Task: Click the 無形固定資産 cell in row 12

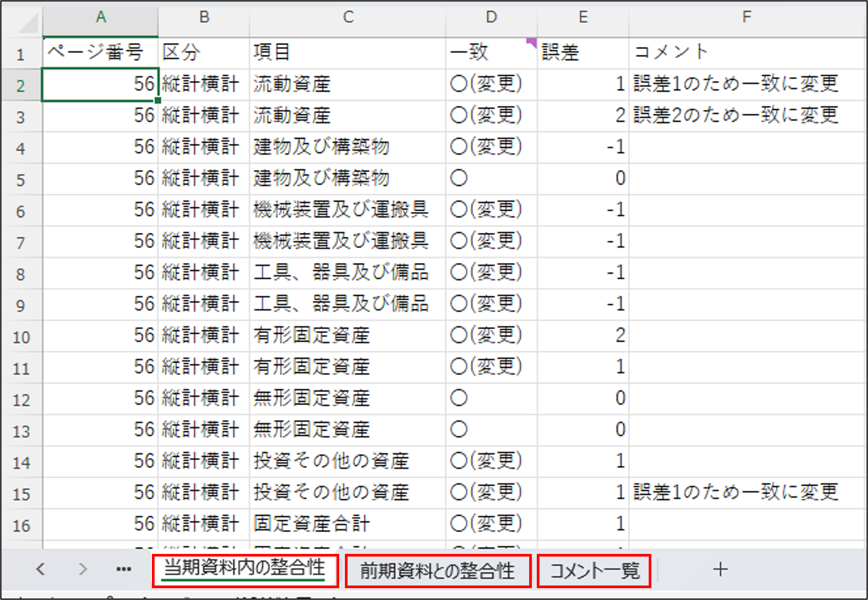Action: tap(348, 398)
